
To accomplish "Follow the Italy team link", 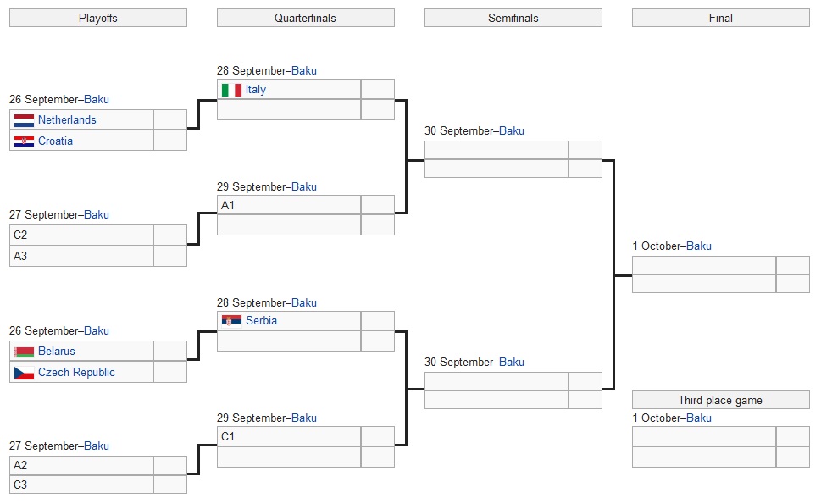I will click(256, 90).
